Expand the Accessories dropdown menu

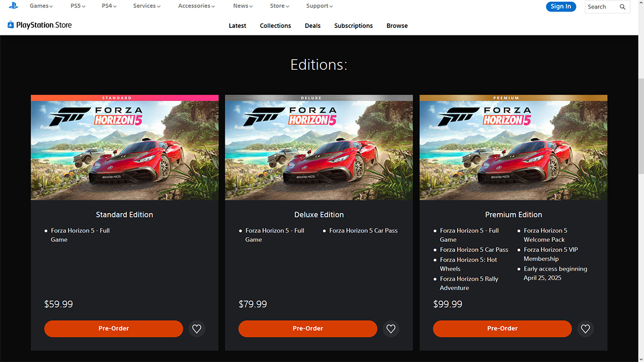(x=196, y=6)
